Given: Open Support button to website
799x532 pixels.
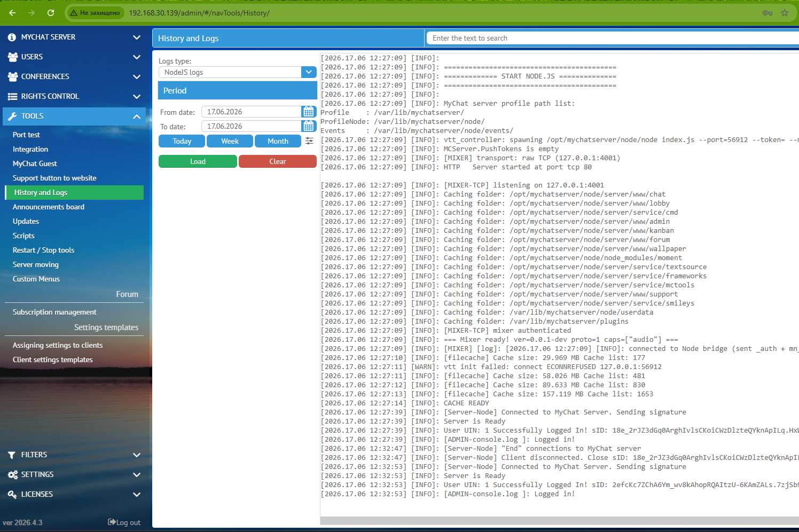Looking at the screenshot, I should click(54, 178).
